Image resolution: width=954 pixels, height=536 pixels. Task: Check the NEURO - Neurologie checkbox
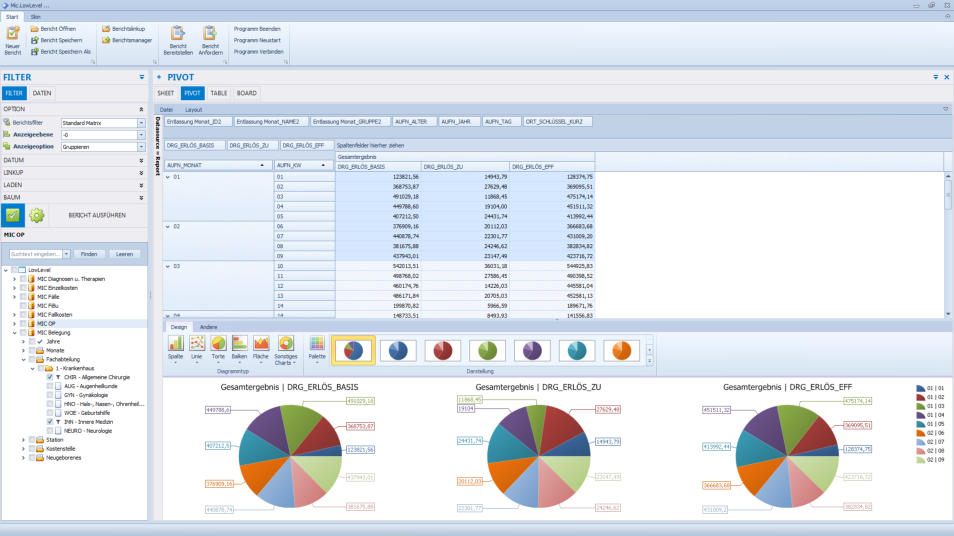click(50, 431)
